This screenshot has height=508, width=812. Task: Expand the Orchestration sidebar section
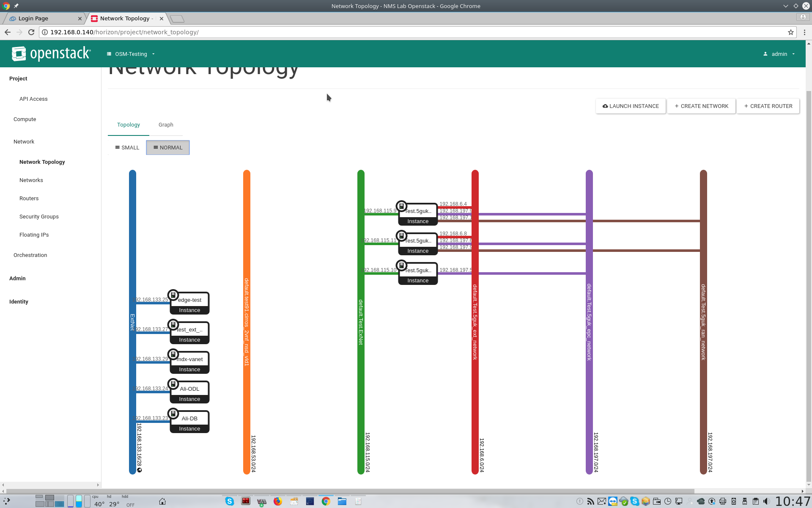tap(30, 255)
